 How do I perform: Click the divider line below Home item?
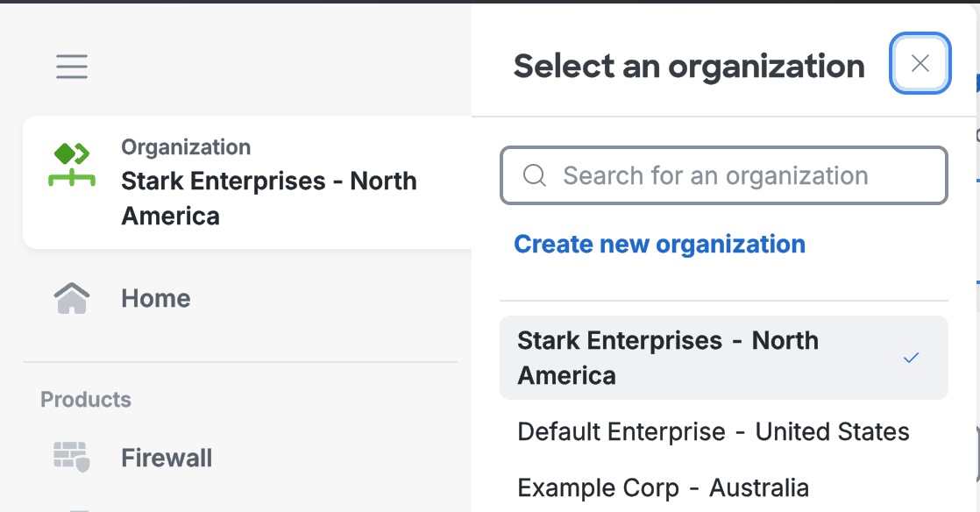tap(240, 362)
